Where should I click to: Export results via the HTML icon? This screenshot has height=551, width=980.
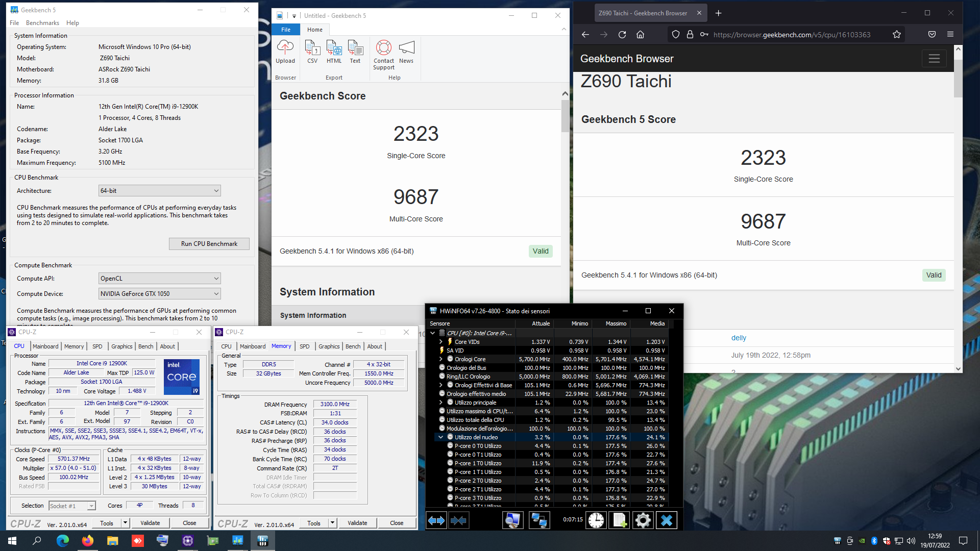(334, 52)
